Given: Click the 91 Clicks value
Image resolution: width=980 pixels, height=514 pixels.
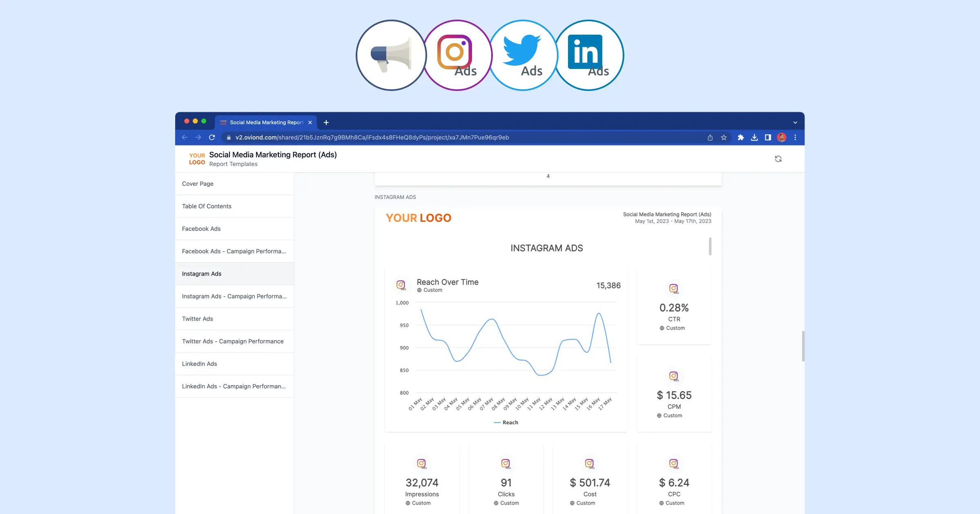Looking at the screenshot, I should tap(506, 483).
